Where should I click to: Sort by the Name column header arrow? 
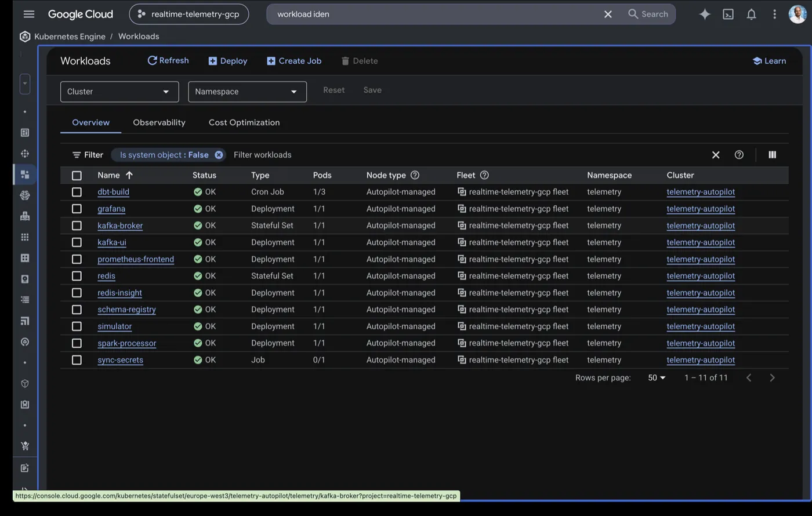coord(129,175)
